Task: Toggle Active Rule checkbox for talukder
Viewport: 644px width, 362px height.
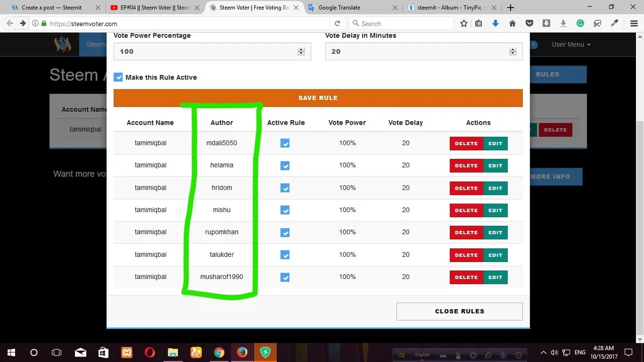Action: point(285,255)
